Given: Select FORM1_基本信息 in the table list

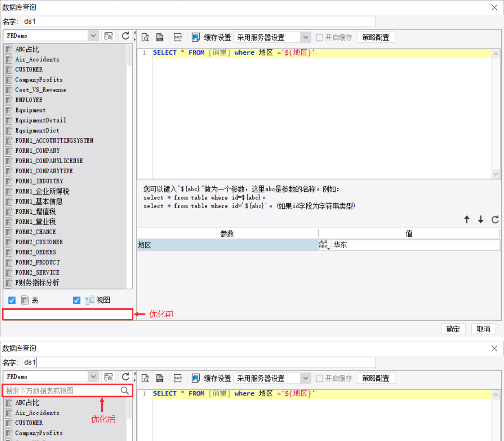Looking at the screenshot, I should click(39, 201).
